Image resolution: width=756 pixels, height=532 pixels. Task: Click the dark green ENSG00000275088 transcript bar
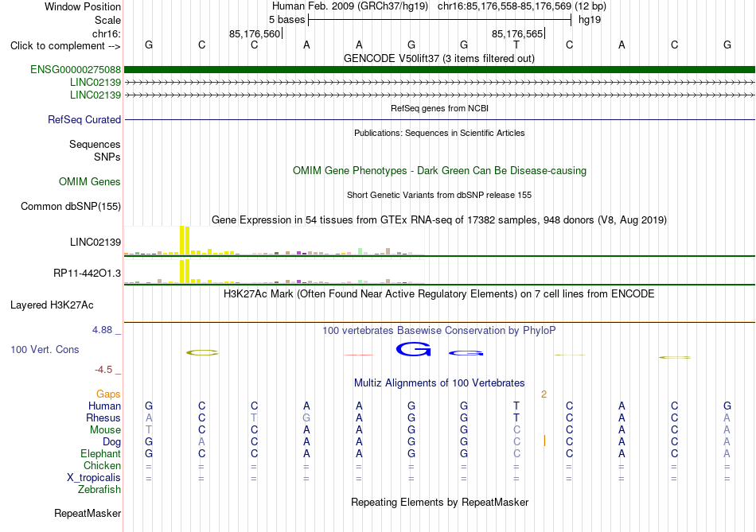(x=440, y=69)
